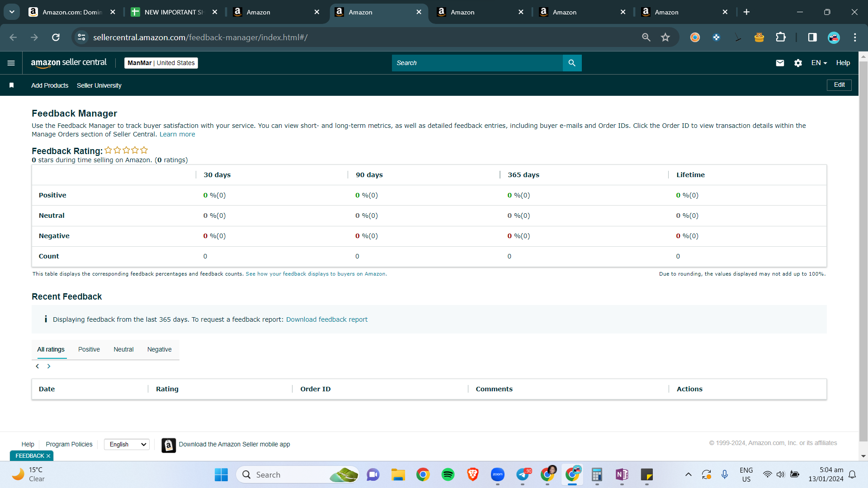Screen dimensions: 868x488
Task: Switch to the Positive feedback tab
Action: (89, 350)
